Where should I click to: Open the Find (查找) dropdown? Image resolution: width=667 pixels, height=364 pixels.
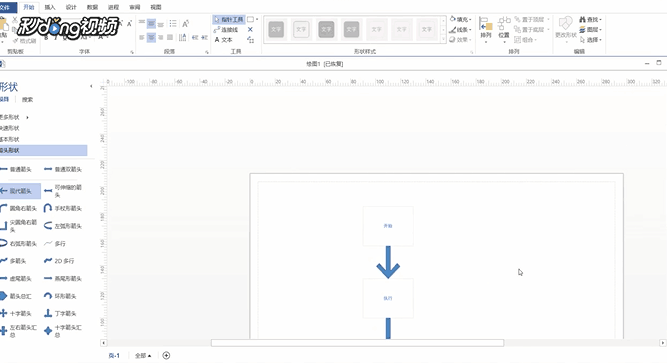590,20
